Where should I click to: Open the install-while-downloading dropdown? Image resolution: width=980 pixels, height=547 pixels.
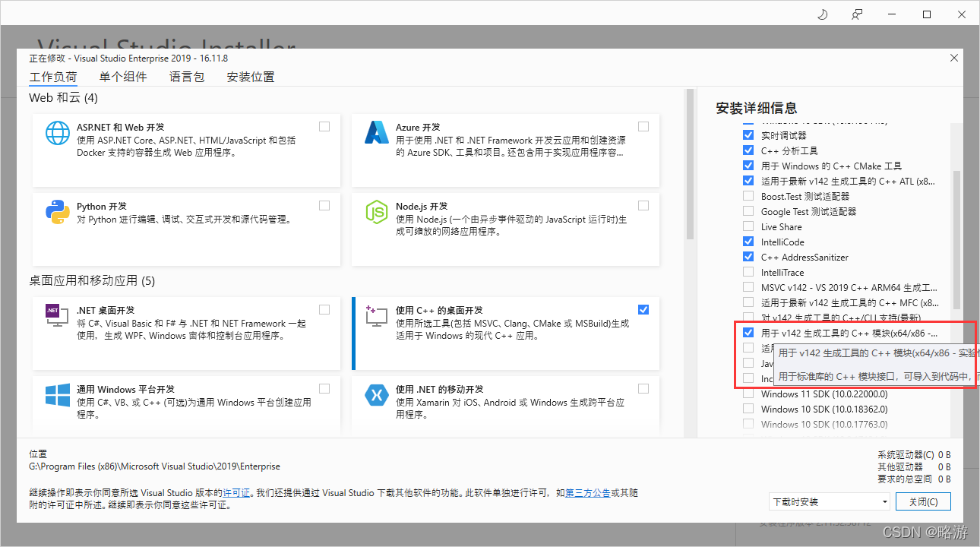coord(829,501)
